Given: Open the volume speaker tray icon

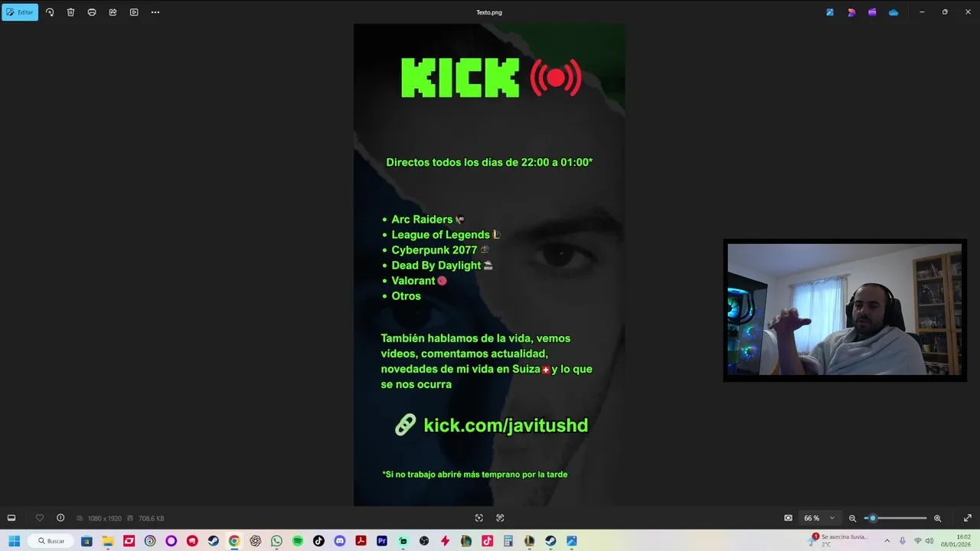Looking at the screenshot, I should coord(929,541).
